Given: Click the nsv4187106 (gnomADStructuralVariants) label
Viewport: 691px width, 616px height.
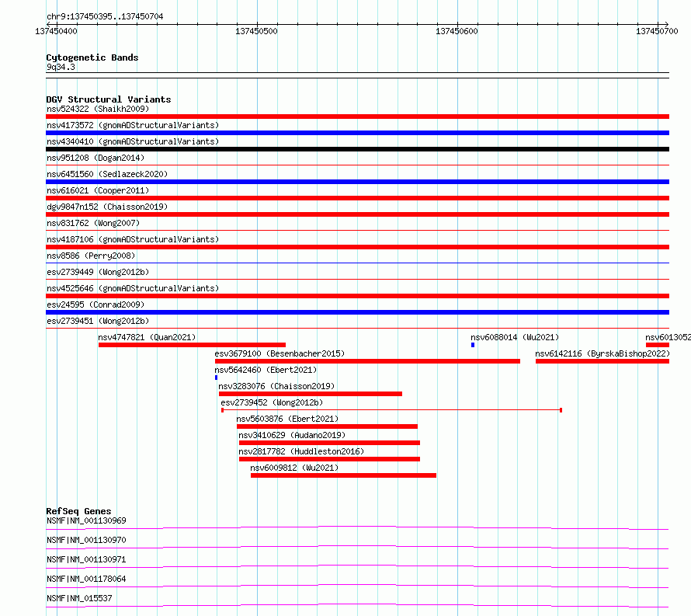Looking at the screenshot, I should [x=133, y=239].
